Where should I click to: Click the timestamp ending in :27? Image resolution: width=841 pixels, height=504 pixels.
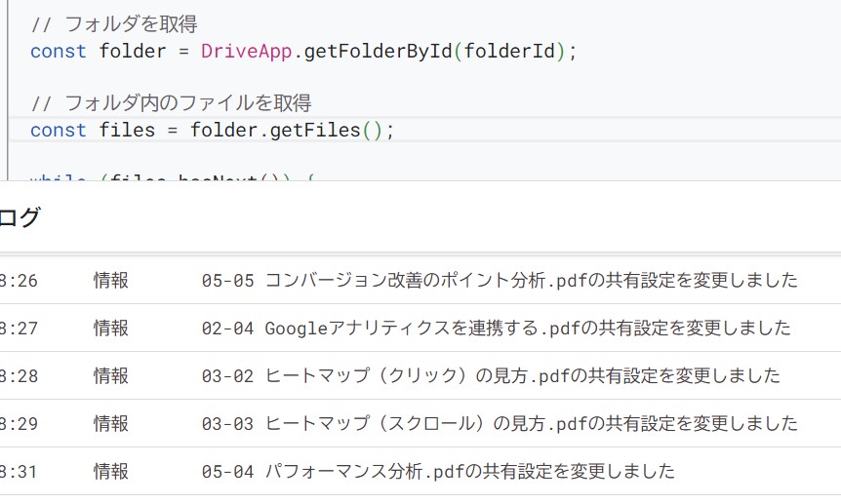pyautogui.click(x=20, y=329)
